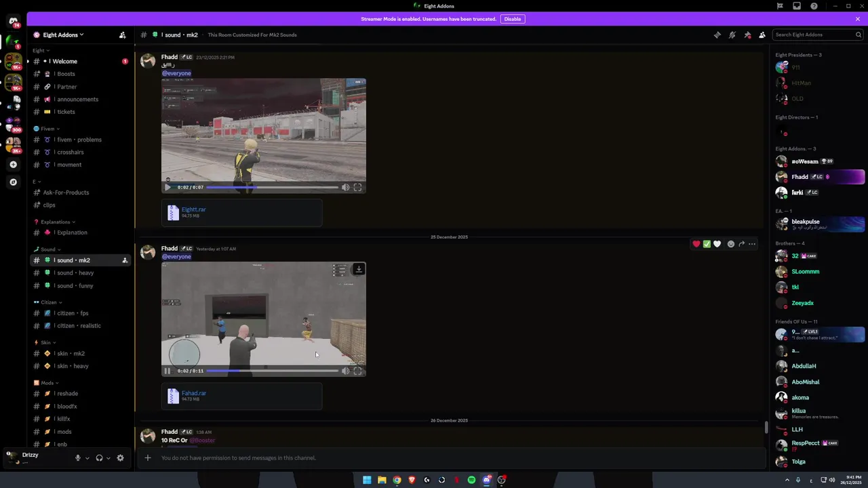The width and height of the screenshot is (868, 488).
Task: Toggle microphone mute in user panel
Action: (x=77, y=457)
